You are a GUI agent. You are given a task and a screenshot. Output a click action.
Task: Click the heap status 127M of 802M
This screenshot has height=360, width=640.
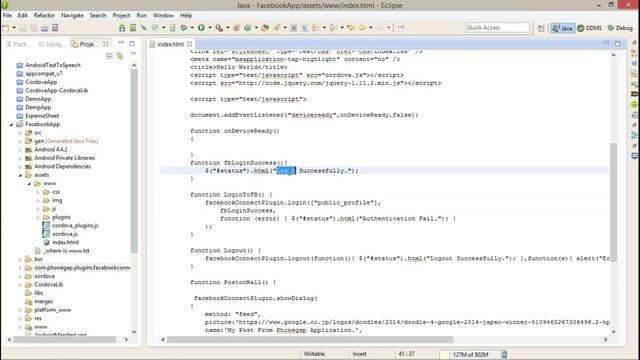[x=470, y=354]
